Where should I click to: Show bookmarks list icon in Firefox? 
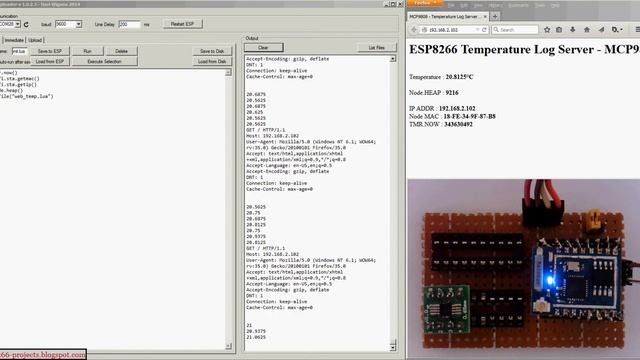(559, 29)
